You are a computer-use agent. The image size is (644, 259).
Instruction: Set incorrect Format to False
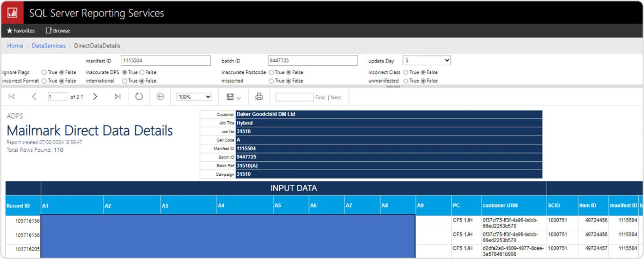click(x=63, y=81)
